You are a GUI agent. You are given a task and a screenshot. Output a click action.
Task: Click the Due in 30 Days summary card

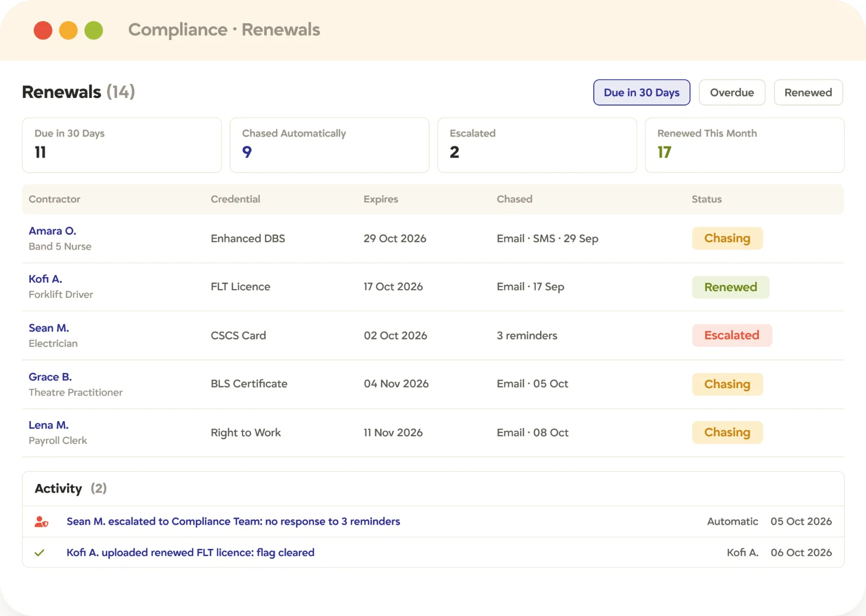[122, 145]
